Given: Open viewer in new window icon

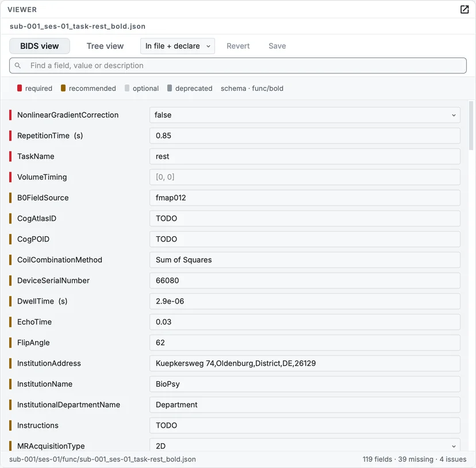Looking at the screenshot, I should click(x=465, y=9).
